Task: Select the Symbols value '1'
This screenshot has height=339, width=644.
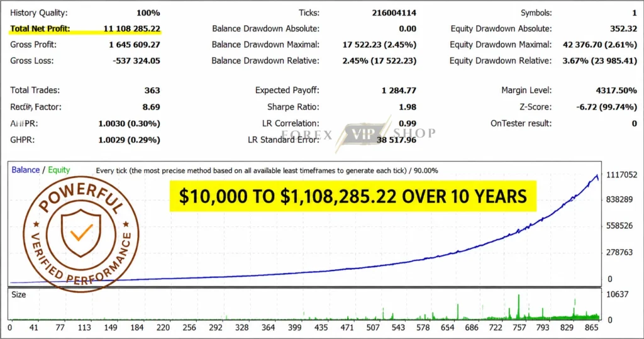Action: [635, 13]
